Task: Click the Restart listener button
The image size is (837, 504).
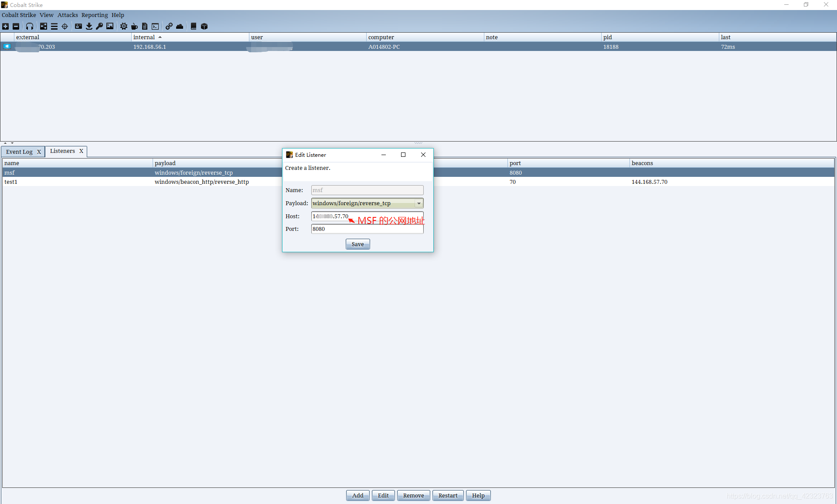Action: point(448,496)
